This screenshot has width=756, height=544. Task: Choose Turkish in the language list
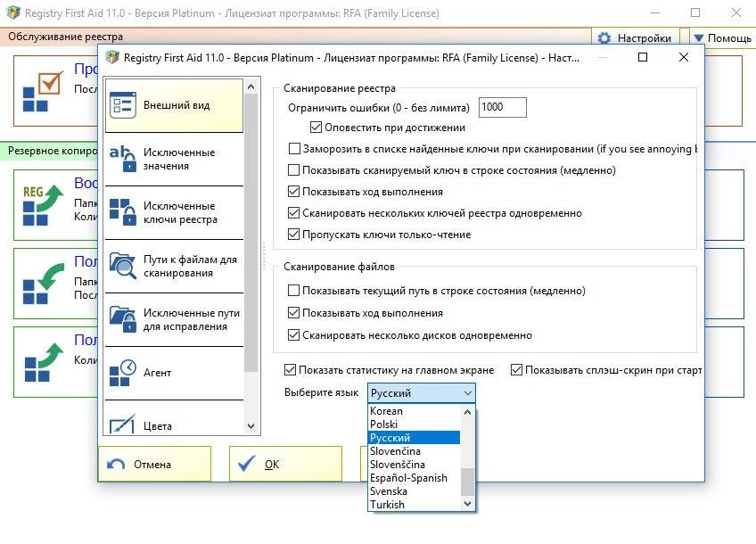[415, 505]
